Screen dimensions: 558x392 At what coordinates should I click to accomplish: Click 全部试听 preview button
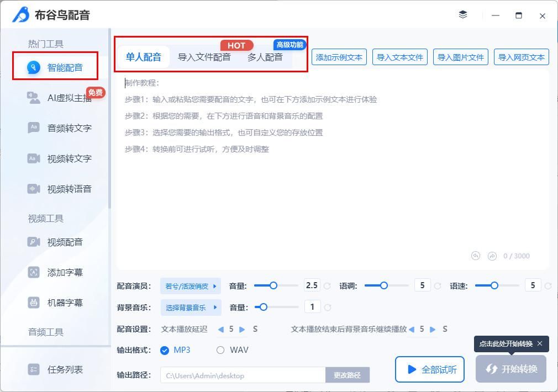[x=429, y=369]
